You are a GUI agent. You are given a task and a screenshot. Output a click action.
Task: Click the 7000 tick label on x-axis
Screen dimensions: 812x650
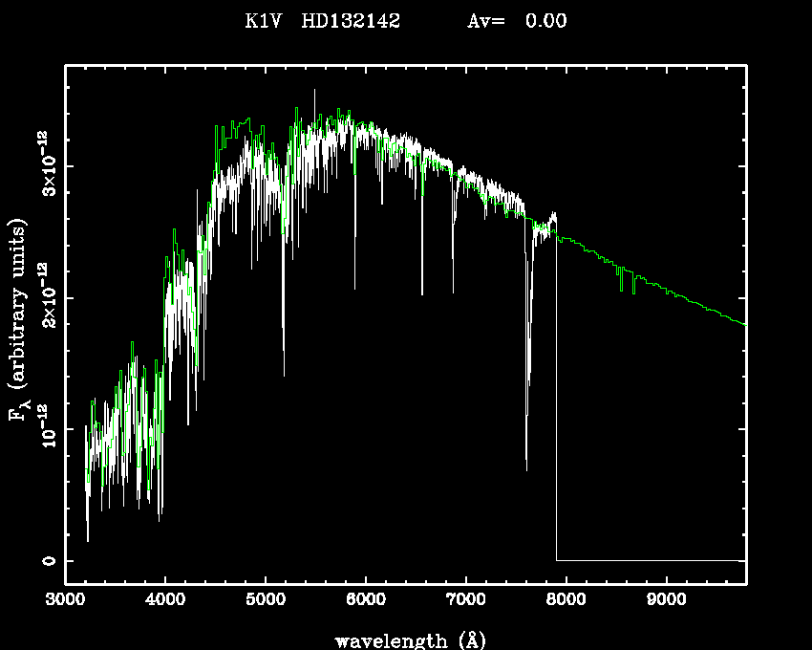pyautogui.click(x=465, y=602)
